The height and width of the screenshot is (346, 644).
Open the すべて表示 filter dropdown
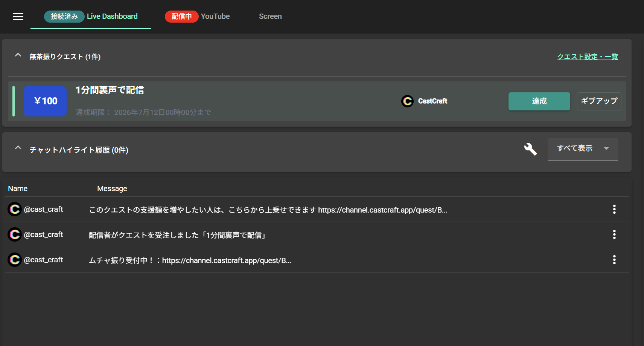click(583, 149)
